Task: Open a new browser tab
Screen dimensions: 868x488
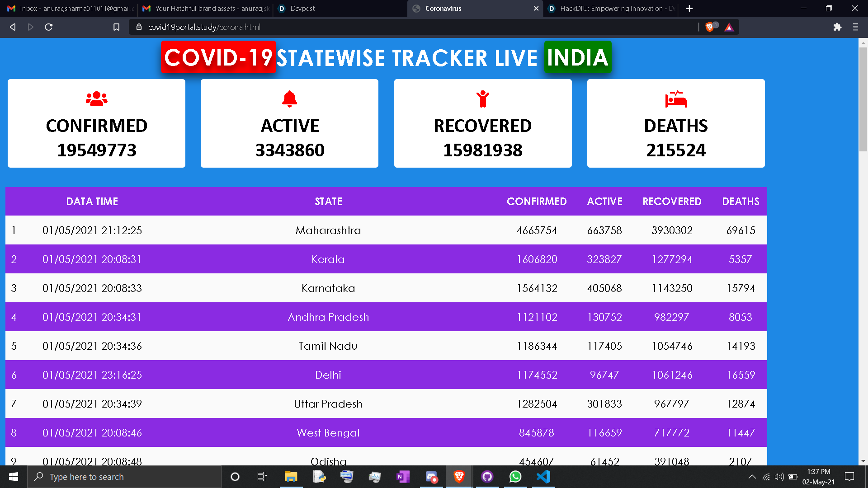Action: [x=689, y=9]
